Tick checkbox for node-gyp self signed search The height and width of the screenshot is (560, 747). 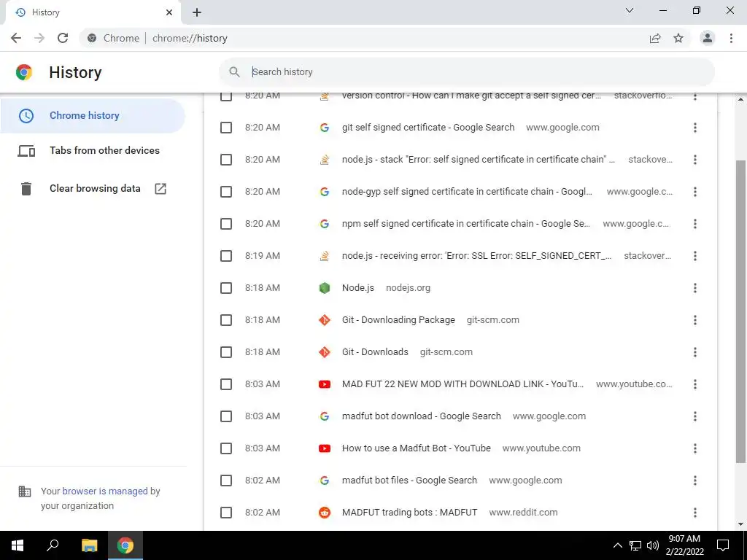pos(226,192)
